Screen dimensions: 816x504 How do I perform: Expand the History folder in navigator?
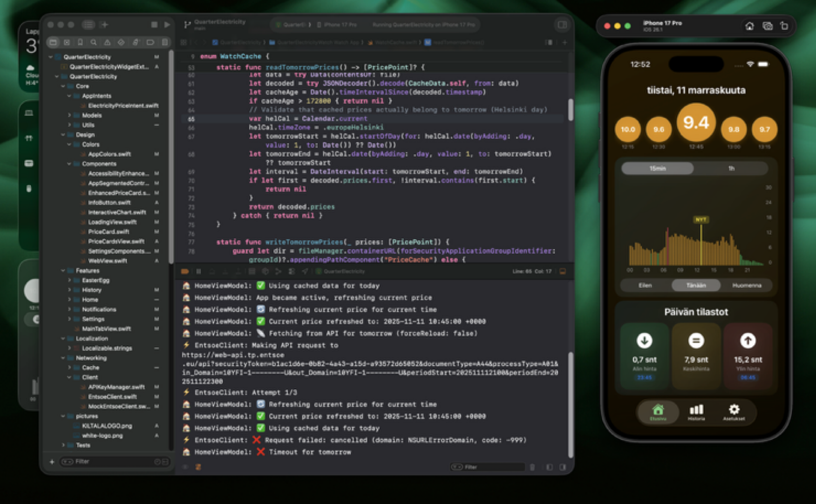pos(69,290)
